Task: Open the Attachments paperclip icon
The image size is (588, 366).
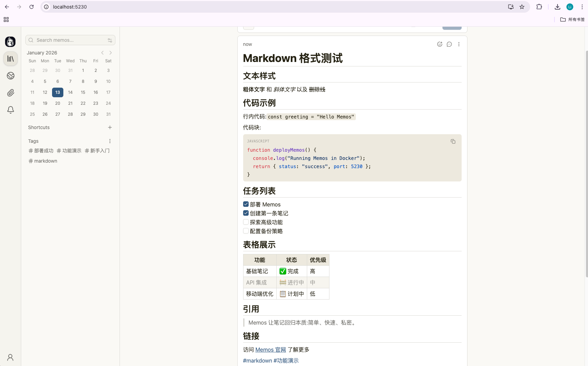Action: pyautogui.click(x=11, y=93)
